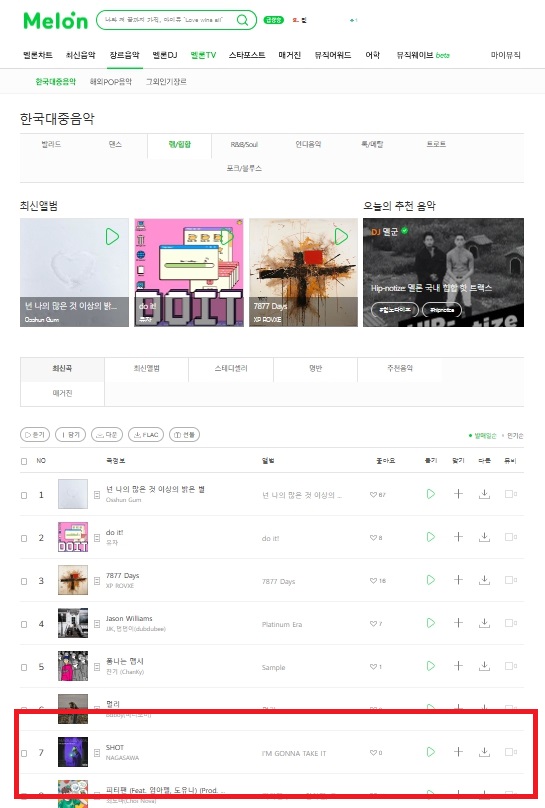The image size is (545, 808).
Task: Click the Melon search input field
Action: [165, 20]
